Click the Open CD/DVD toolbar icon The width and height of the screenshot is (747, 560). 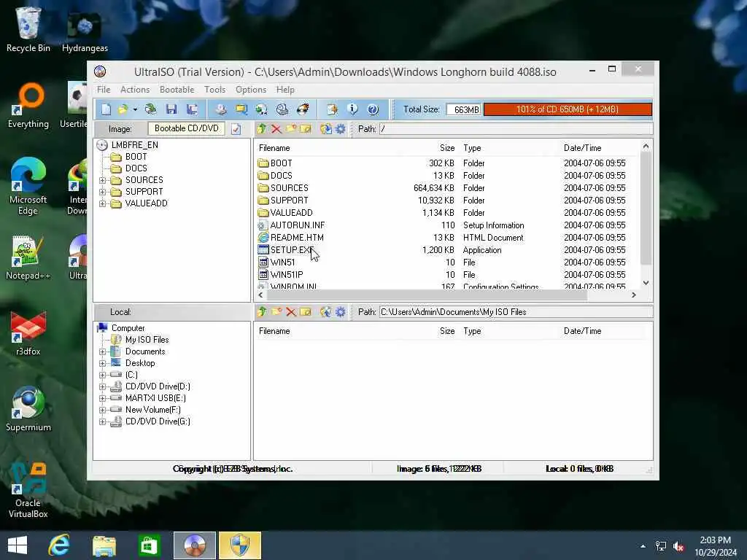pyautogui.click(x=151, y=109)
